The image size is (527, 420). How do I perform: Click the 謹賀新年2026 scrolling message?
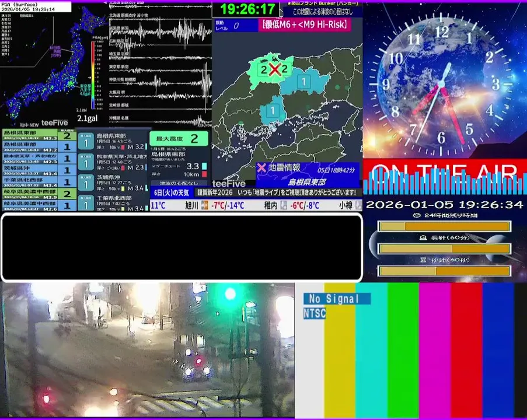pos(277,192)
